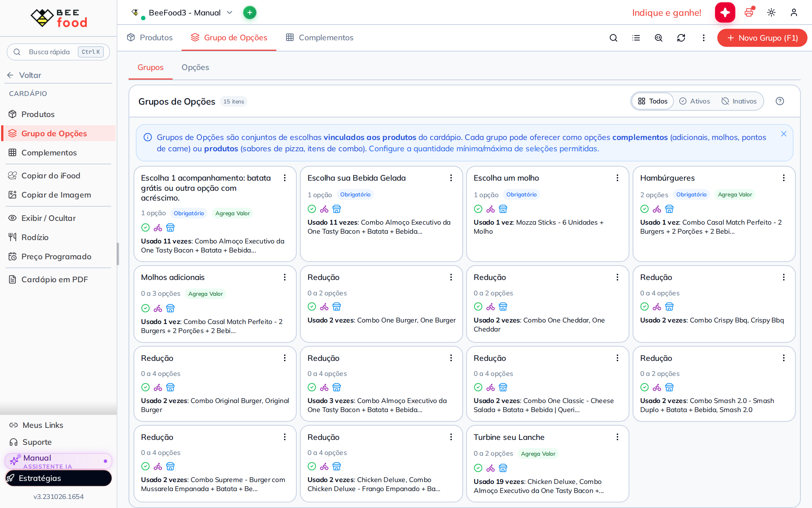Switch to Produtos top tab
Image resolution: width=812 pixels, height=508 pixels.
point(150,38)
